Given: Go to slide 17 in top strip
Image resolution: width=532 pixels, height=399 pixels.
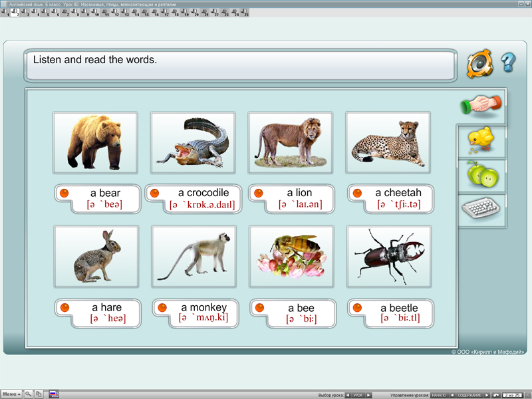Looking at the screenshot, I should tap(164, 12).
